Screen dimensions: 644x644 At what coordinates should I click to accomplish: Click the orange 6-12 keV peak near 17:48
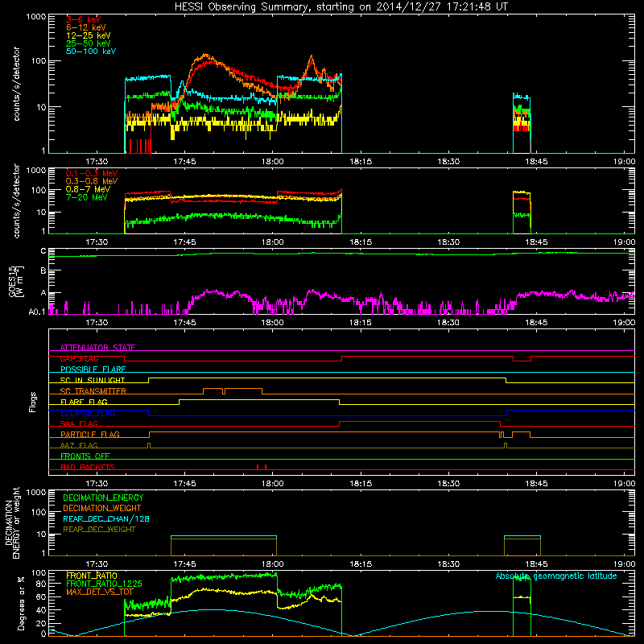(x=205, y=56)
